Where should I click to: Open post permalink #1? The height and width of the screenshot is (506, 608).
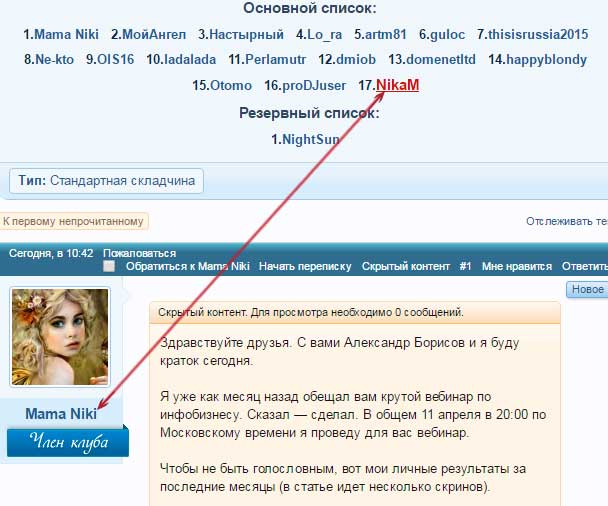[x=465, y=266]
